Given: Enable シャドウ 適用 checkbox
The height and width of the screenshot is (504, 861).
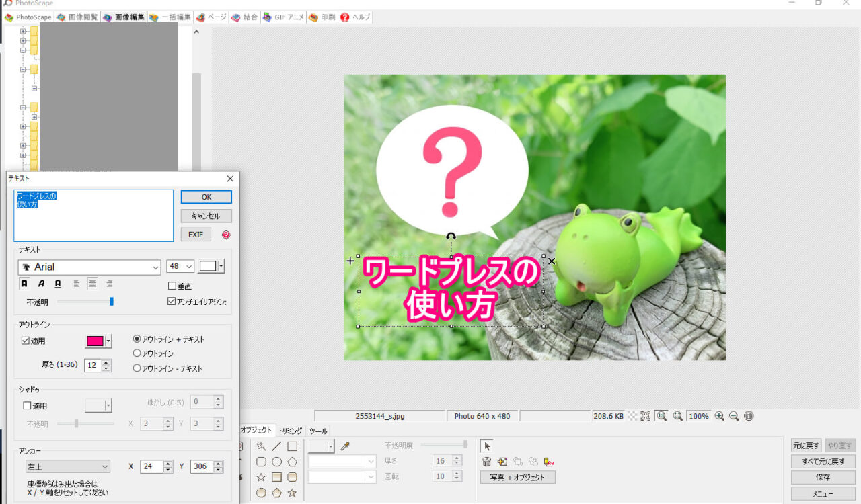Looking at the screenshot, I should 27,405.
